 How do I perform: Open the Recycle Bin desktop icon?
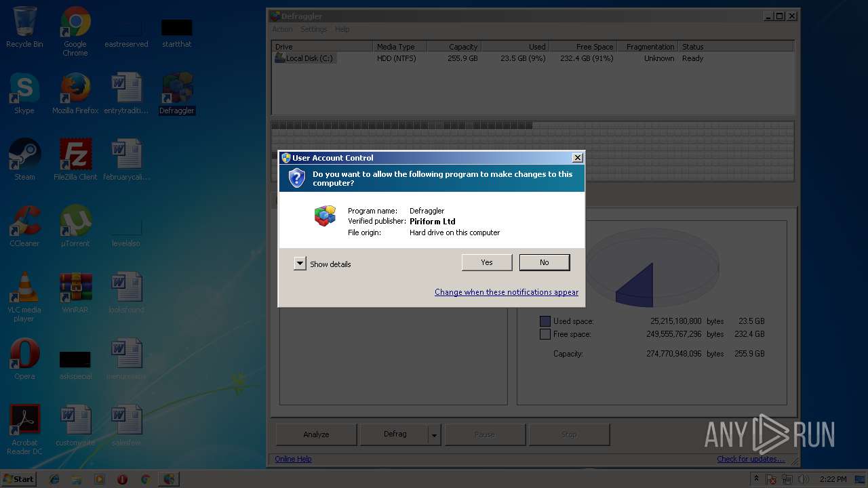coord(24,27)
